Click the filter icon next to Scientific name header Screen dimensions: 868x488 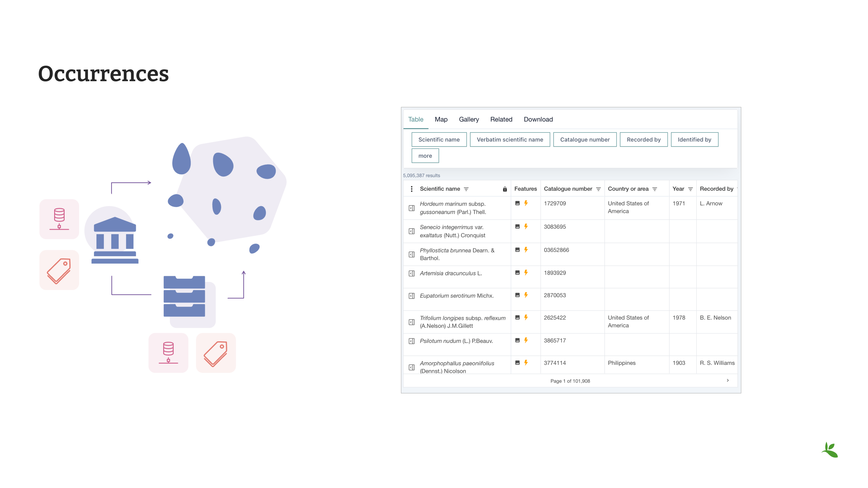click(x=466, y=189)
